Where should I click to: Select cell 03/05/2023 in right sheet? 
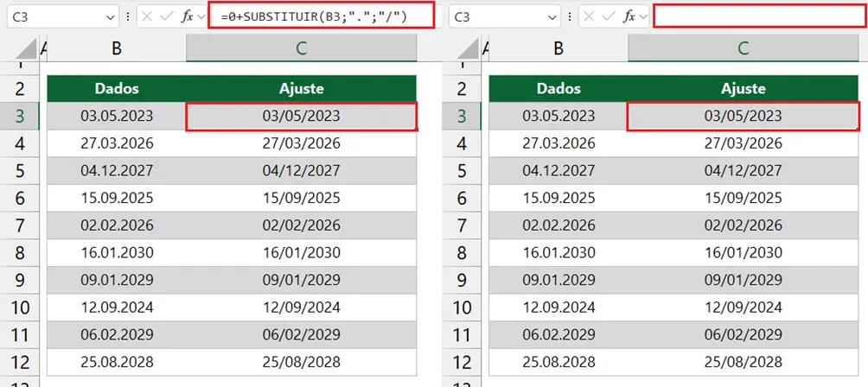[743, 116]
